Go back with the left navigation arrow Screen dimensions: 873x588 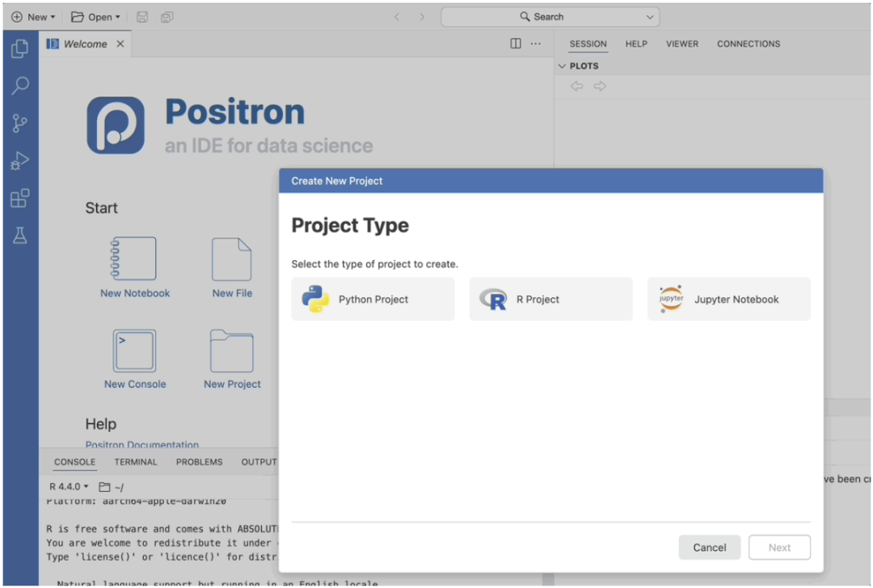tap(397, 17)
